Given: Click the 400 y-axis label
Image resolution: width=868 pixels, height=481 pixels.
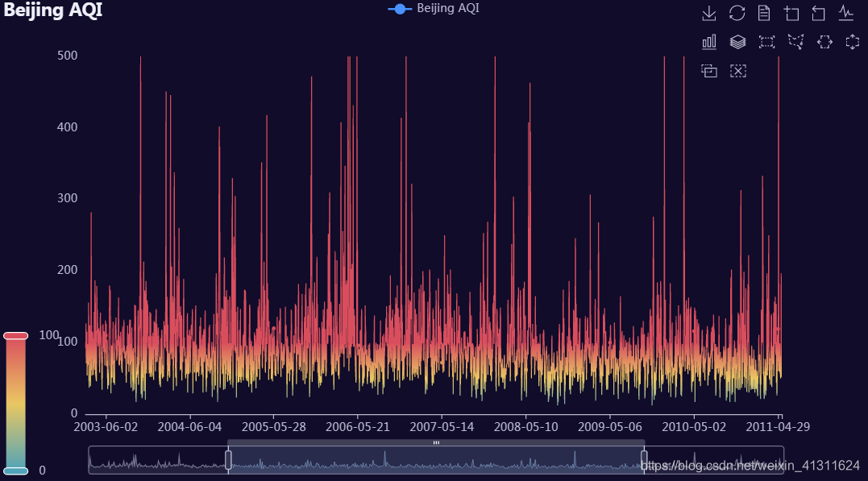Looking at the screenshot, I should [x=68, y=126].
